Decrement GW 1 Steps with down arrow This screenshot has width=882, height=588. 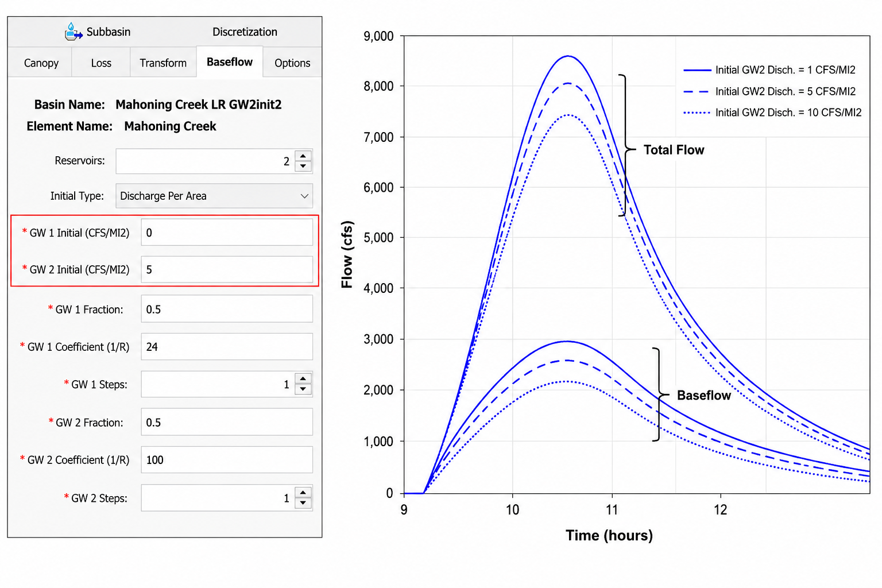[x=303, y=389]
